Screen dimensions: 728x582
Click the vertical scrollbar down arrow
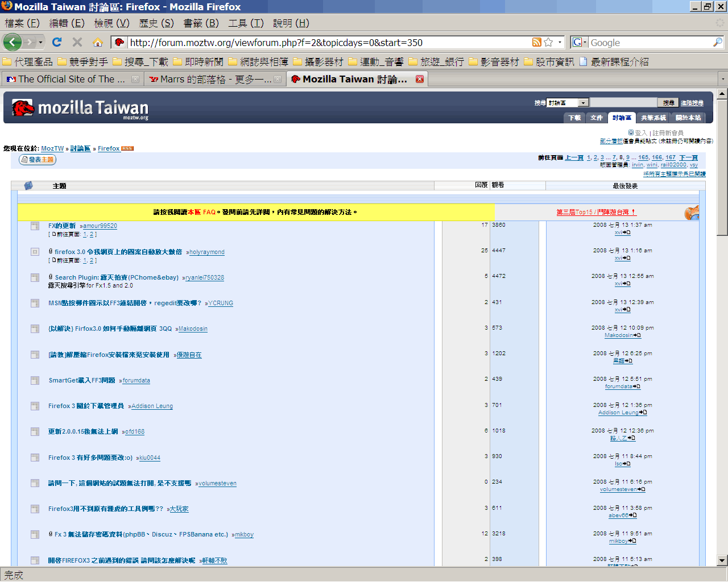[722, 560]
